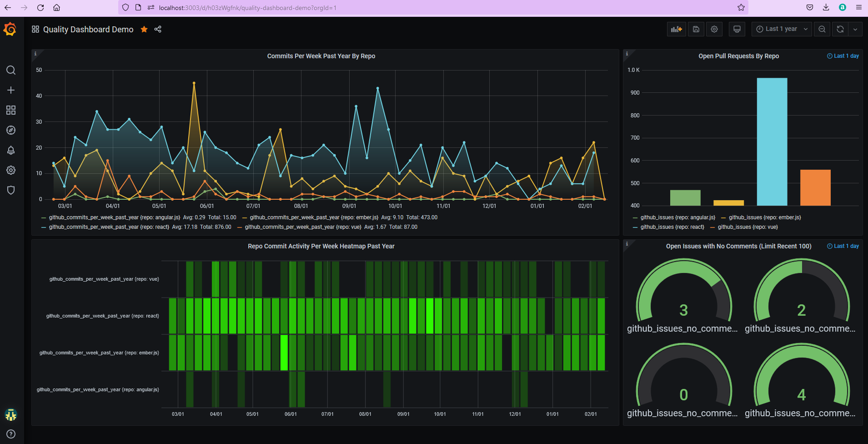Viewport: 868px width, 444px height.
Task: Click Last 1 day override on Pull Requests panel
Action: point(843,56)
